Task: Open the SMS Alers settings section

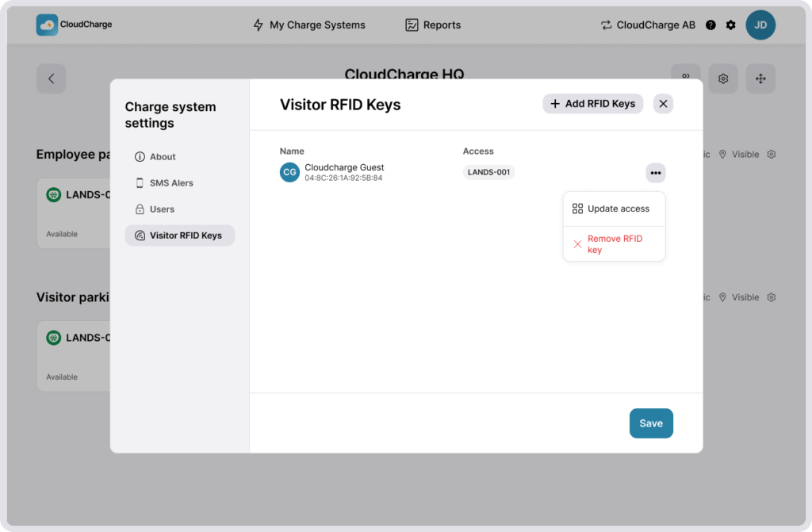Action: coord(171,183)
